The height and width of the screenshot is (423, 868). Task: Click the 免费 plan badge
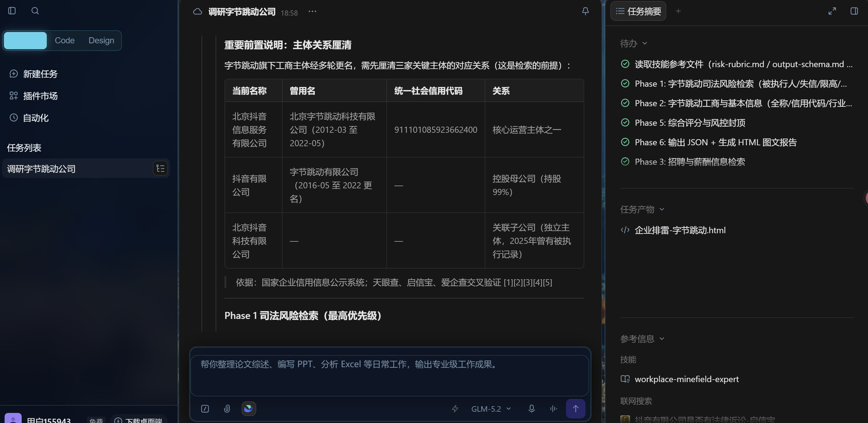click(x=96, y=420)
